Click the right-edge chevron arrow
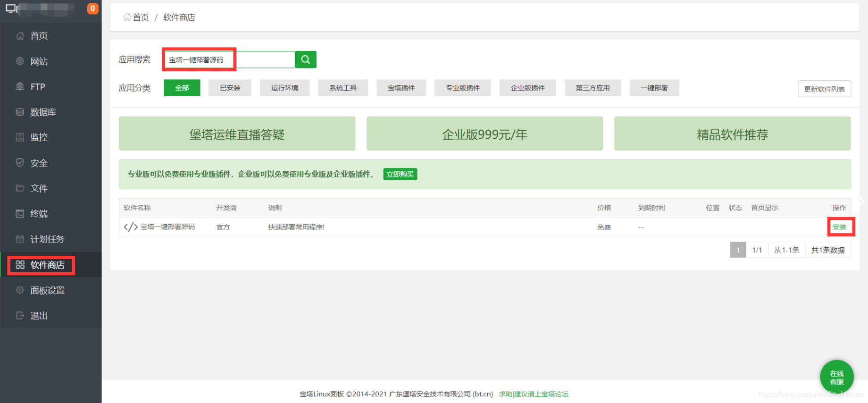The height and width of the screenshot is (403, 868). click(x=861, y=201)
